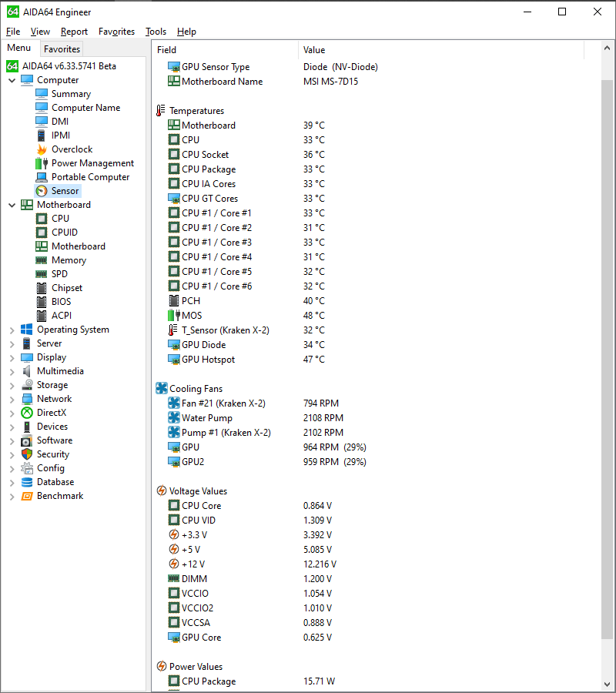
Task: Click the MOS battery icon
Action: pos(174,316)
